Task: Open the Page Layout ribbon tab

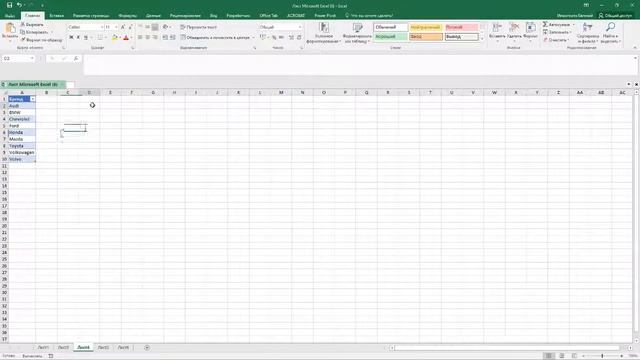Action: pos(91,16)
